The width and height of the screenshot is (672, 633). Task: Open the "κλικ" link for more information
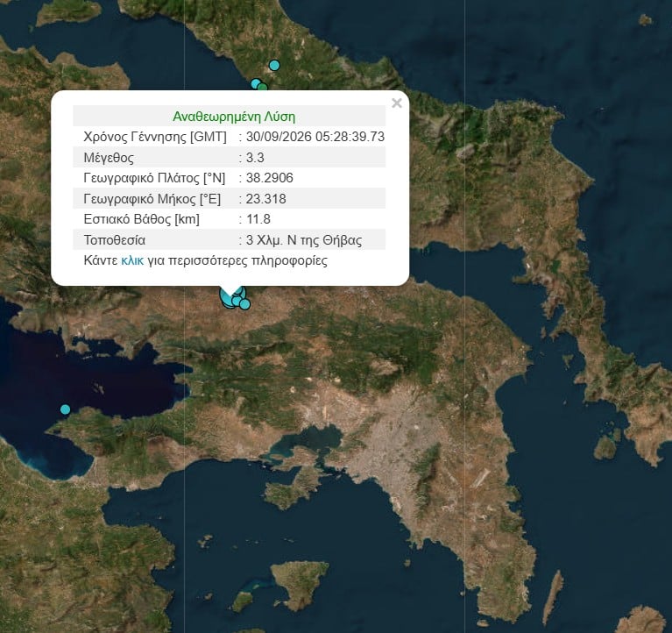132,260
